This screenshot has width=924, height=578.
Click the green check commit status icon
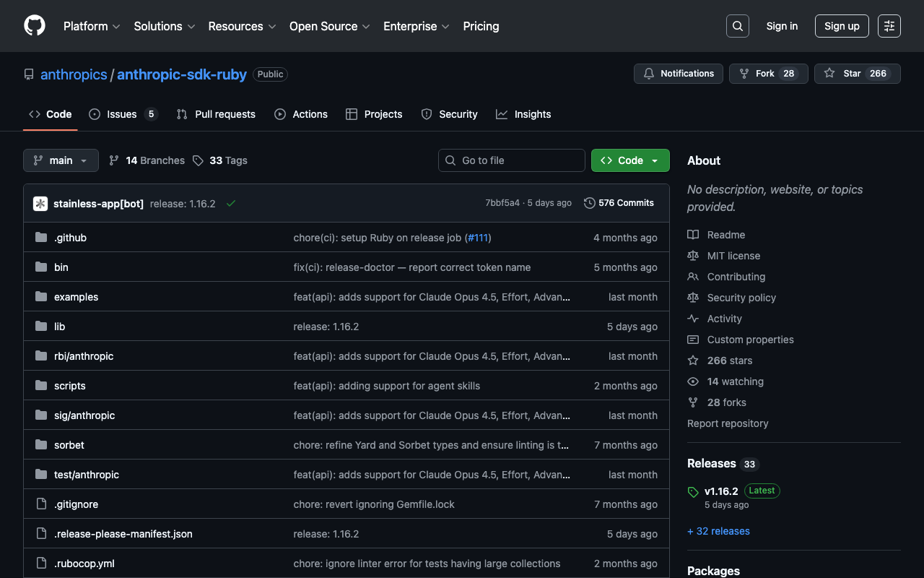point(231,204)
